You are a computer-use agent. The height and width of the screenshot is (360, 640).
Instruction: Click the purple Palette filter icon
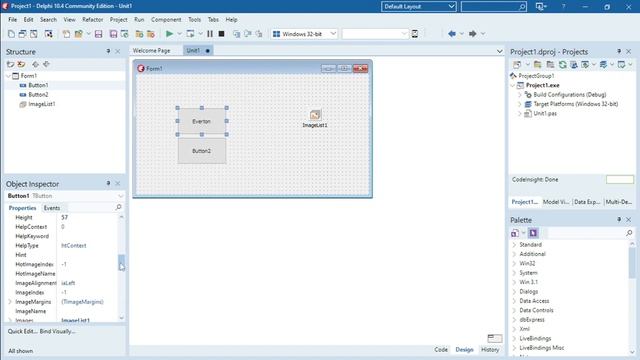(533, 233)
